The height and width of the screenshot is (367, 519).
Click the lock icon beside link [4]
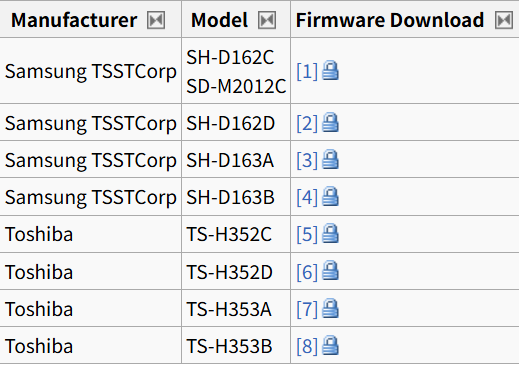330,197
